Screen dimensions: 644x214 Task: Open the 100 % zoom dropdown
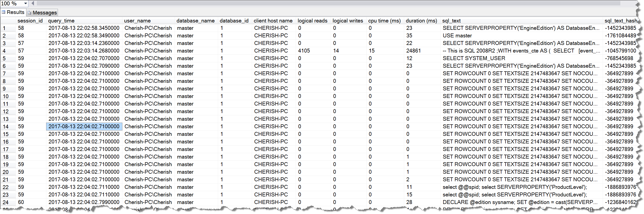[25, 3]
